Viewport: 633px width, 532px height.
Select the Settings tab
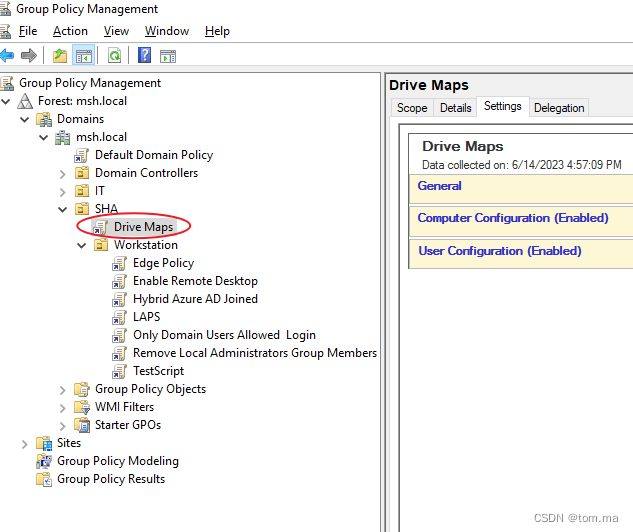(503, 106)
